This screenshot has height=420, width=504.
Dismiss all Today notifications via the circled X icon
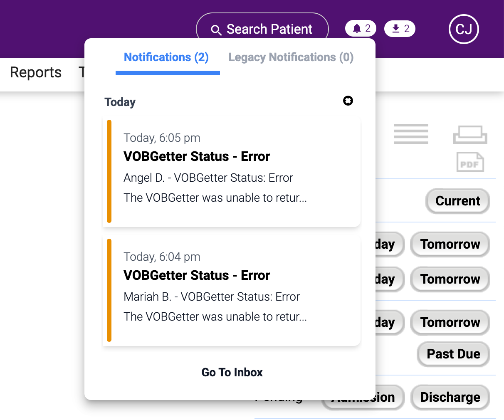[x=348, y=101]
